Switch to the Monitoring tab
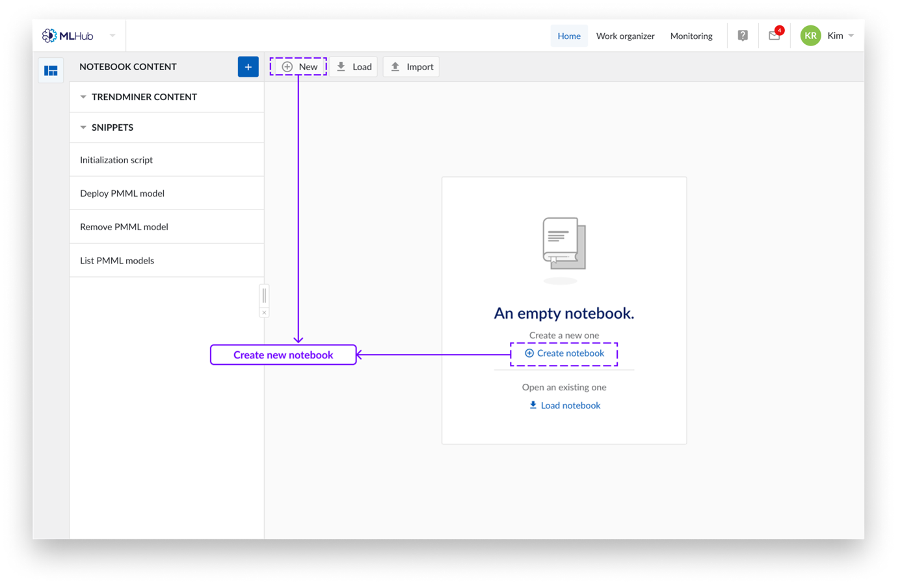The image size is (900, 588). [691, 36]
